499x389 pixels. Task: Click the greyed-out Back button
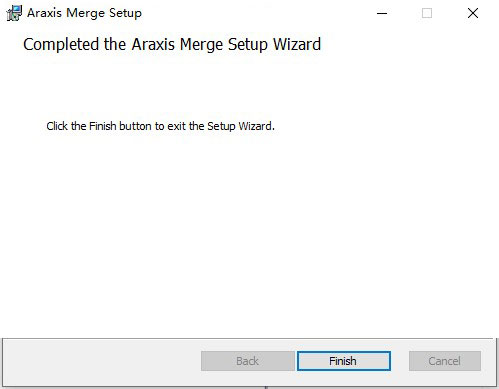[248, 361]
